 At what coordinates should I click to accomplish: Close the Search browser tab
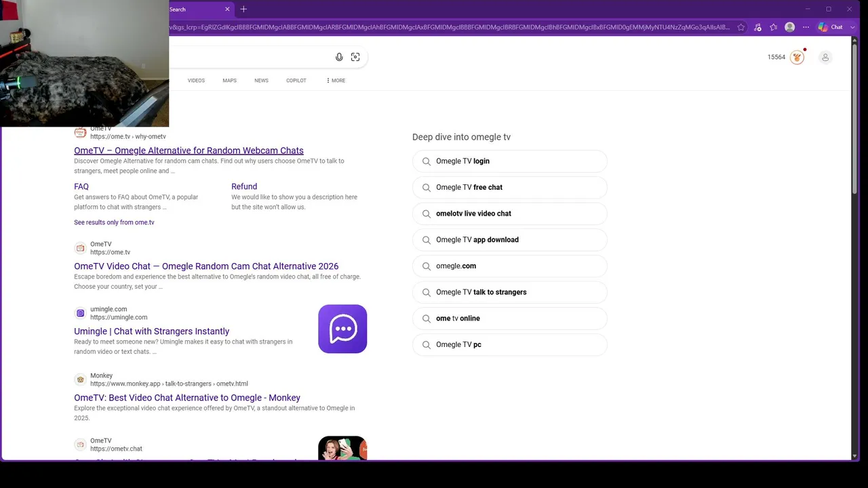(x=227, y=9)
